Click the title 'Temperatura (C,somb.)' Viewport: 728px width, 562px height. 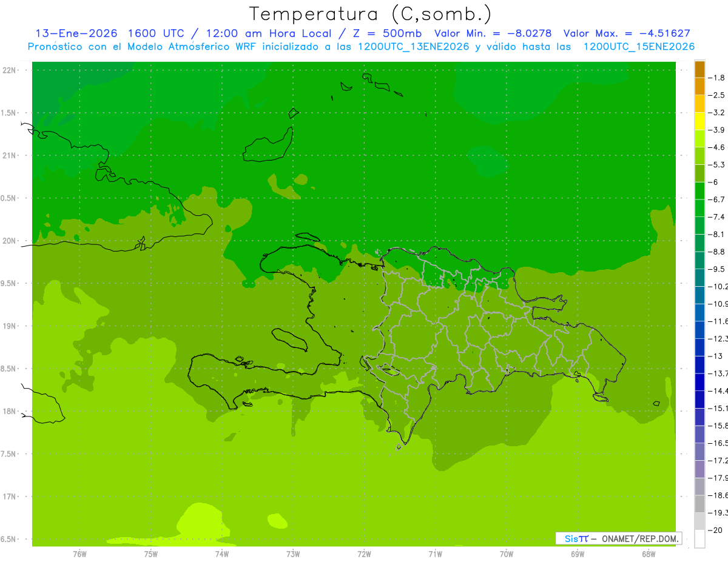tap(370, 14)
